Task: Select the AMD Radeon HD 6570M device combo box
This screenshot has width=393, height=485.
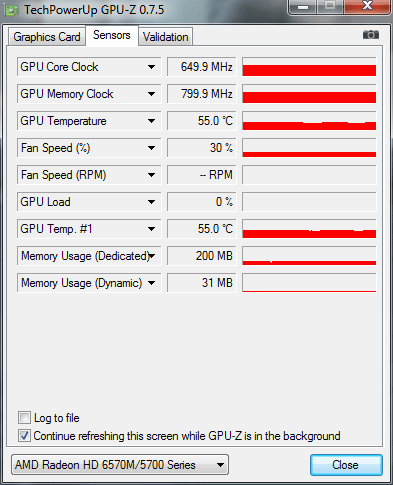Action: point(120,465)
